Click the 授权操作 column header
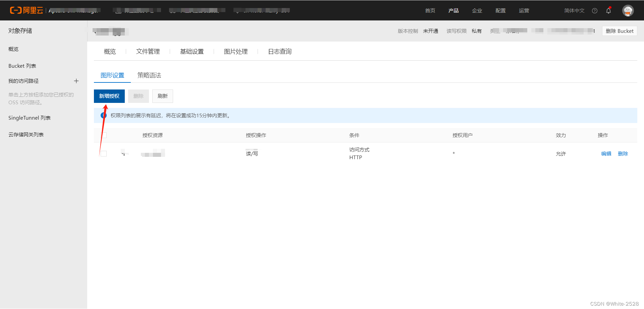The width and height of the screenshot is (644, 309). (x=256, y=135)
